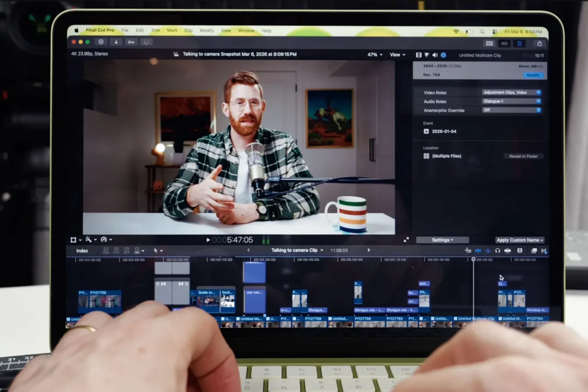Click the filmstrip icon in the inspector header
Image resolution: width=588 pixels, height=392 pixels.
tap(418, 55)
